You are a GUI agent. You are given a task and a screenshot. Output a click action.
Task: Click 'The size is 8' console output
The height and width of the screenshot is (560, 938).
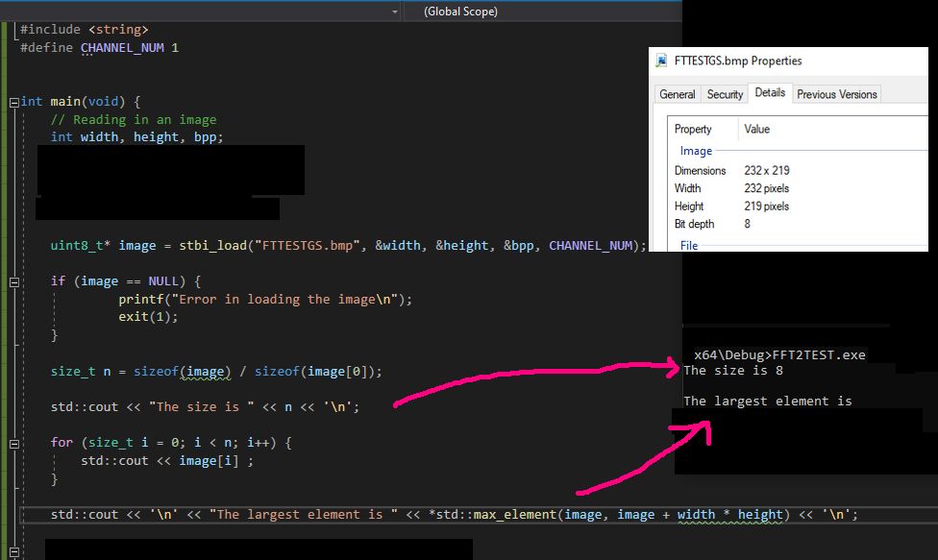tap(733, 371)
